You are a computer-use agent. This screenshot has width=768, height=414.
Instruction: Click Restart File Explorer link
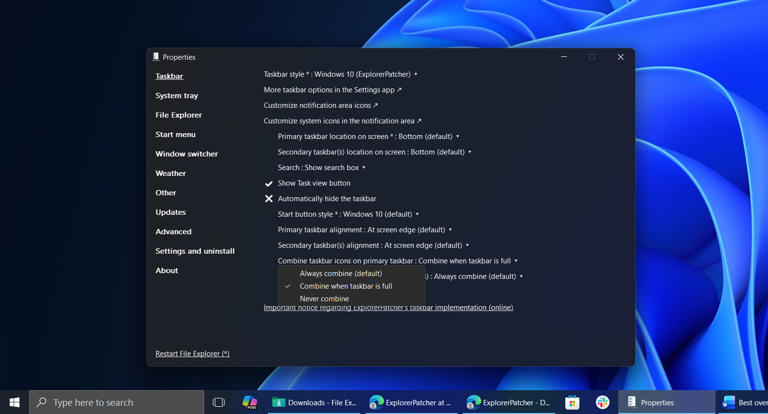(x=192, y=353)
